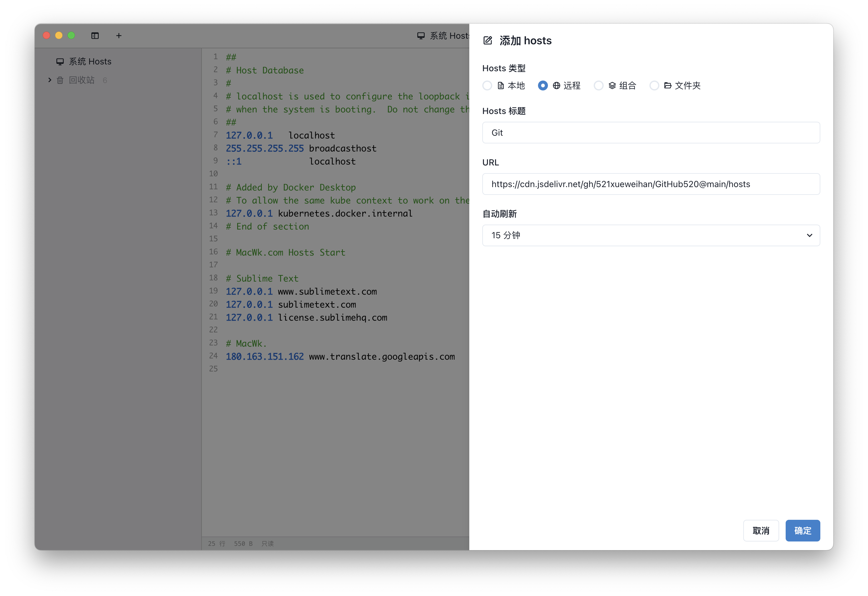Screen dimensions: 868x596
Task: Click the monitor icon beside 系统 Hosts
Action: click(x=60, y=62)
